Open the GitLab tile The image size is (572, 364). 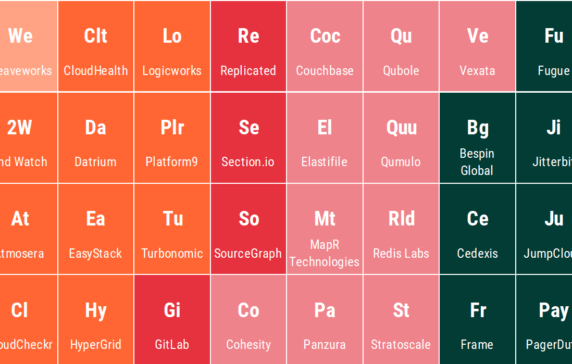click(x=172, y=320)
